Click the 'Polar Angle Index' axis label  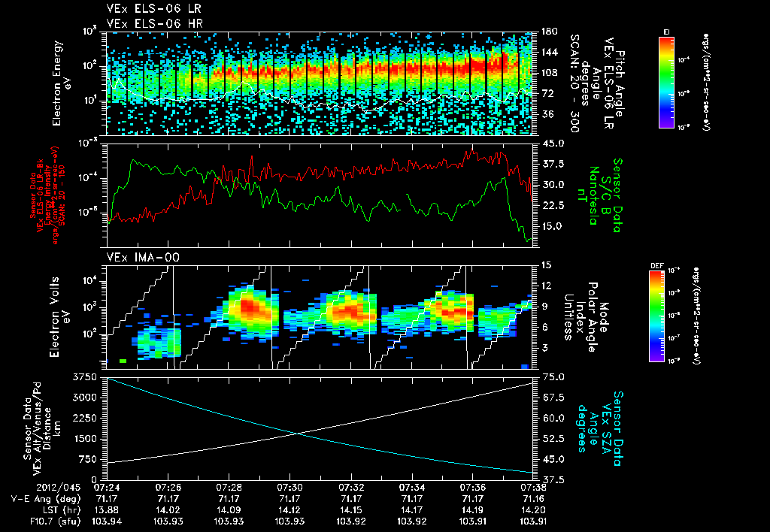pos(587,317)
